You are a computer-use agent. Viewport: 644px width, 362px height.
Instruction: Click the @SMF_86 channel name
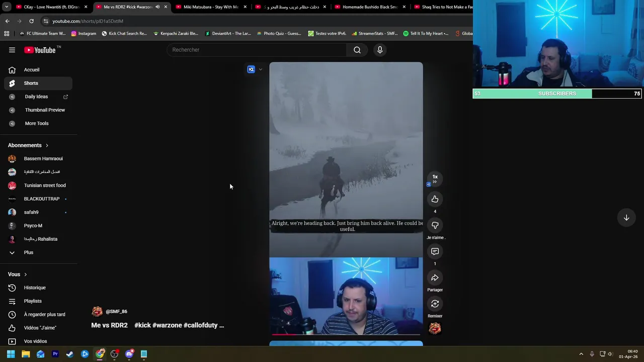coord(116,312)
